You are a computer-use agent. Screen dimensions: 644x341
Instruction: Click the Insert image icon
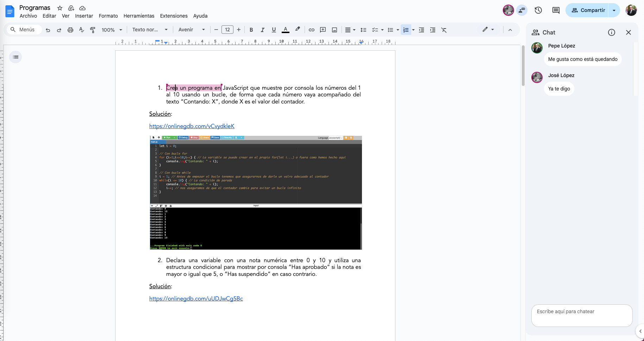(x=334, y=30)
